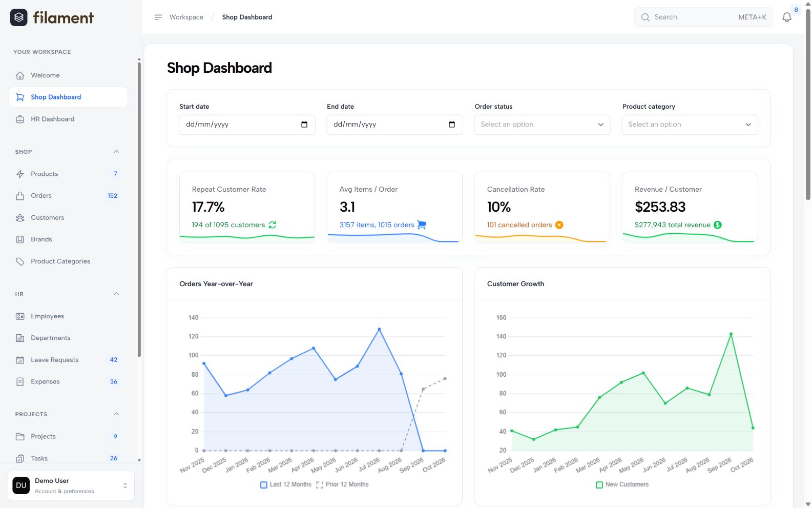Open the Product category dropdown
Screen dimensions: 812x508
pyautogui.click(x=690, y=125)
